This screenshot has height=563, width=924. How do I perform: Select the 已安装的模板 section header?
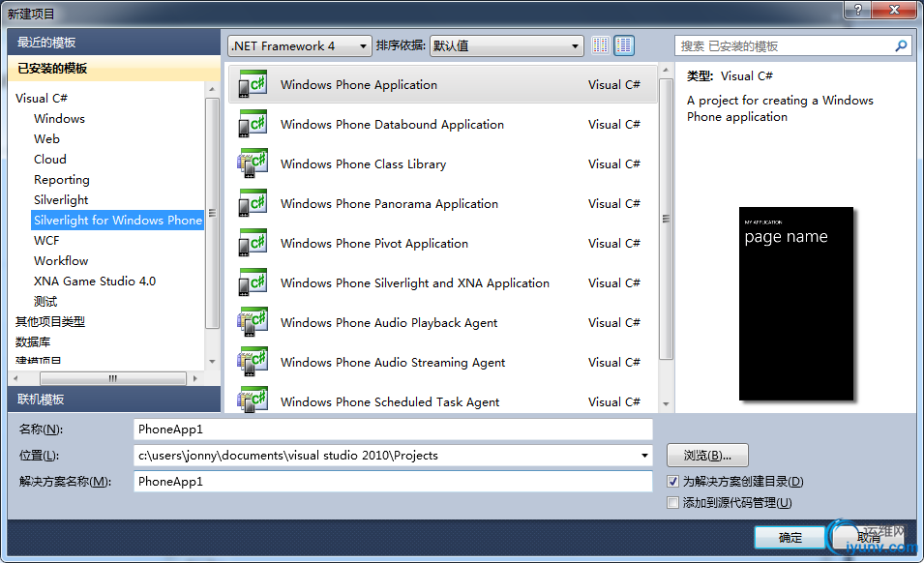[x=114, y=69]
